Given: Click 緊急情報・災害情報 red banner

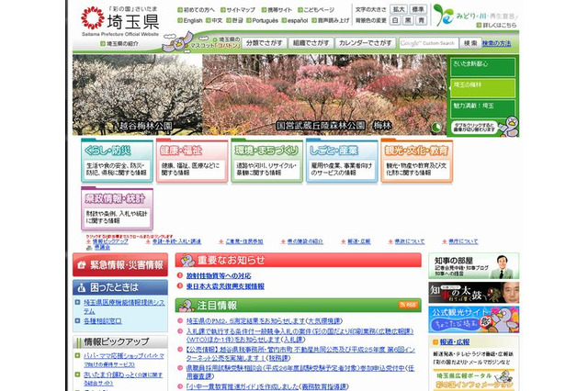Looking at the screenshot, I should click(120, 264).
